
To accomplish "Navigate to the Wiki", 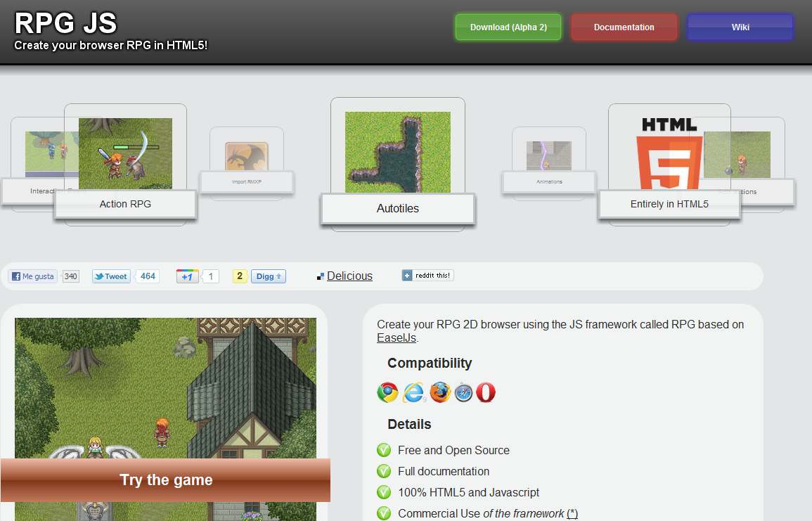I will (740, 27).
